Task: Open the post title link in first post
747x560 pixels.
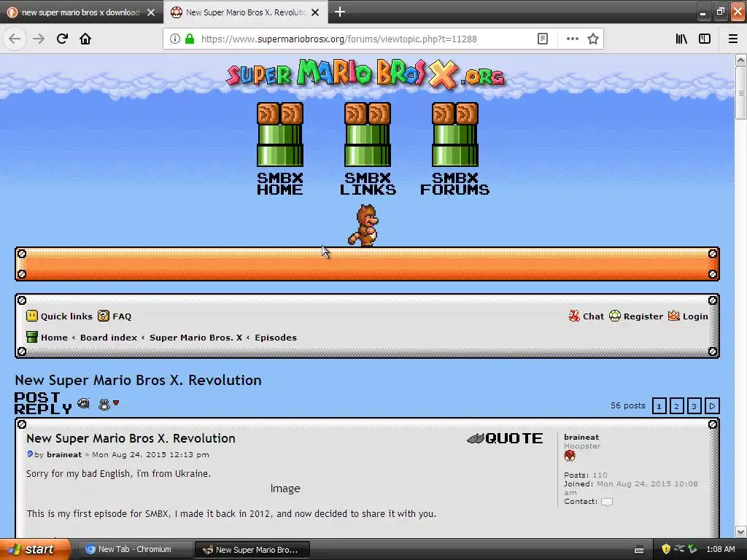Action: [131, 438]
